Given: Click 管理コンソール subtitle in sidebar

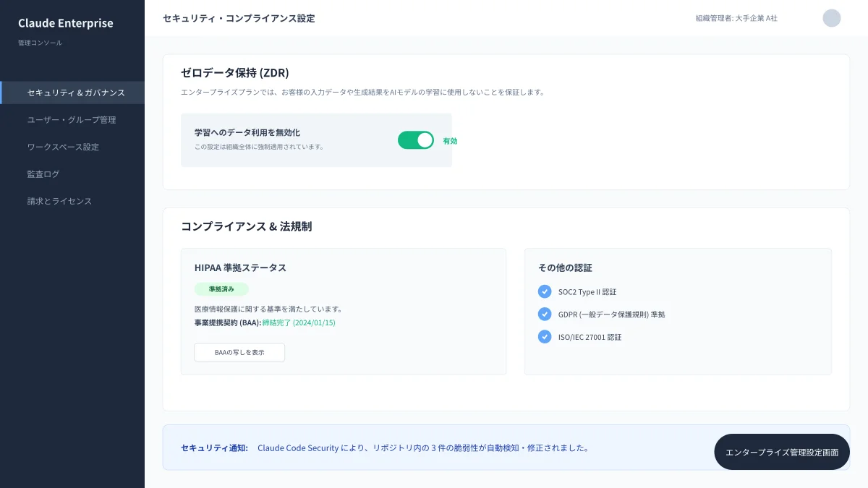Looking at the screenshot, I should coord(40,43).
